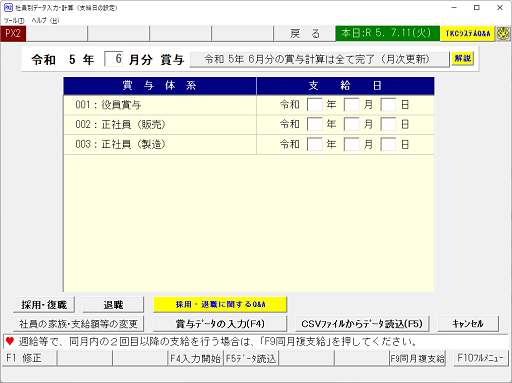This screenshot has width=512, height=383.
Task: Click the day field for 002:正社員(販売)
Action: pos(388,124)
